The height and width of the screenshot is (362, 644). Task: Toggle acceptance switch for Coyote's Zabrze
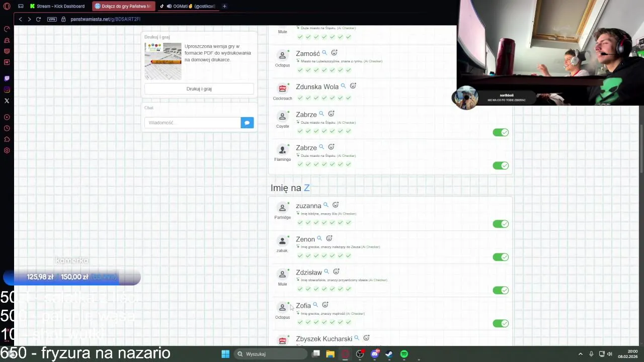(501, 132)
